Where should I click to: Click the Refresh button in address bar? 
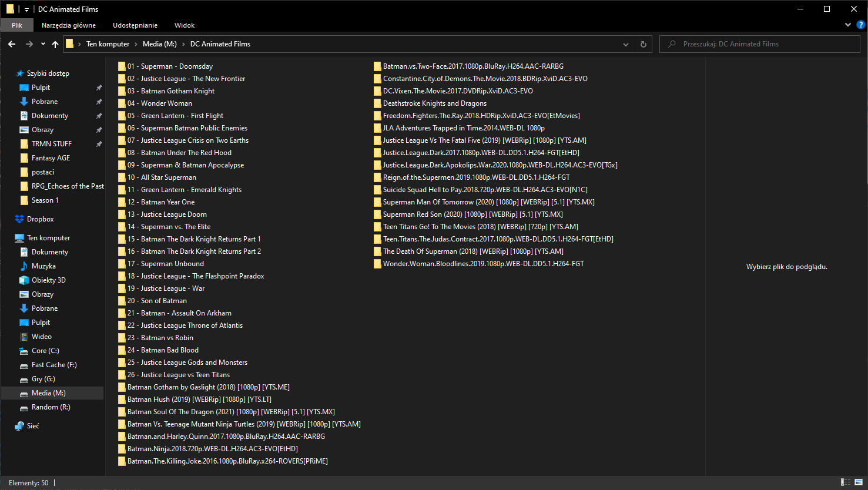tap(643, 44)
